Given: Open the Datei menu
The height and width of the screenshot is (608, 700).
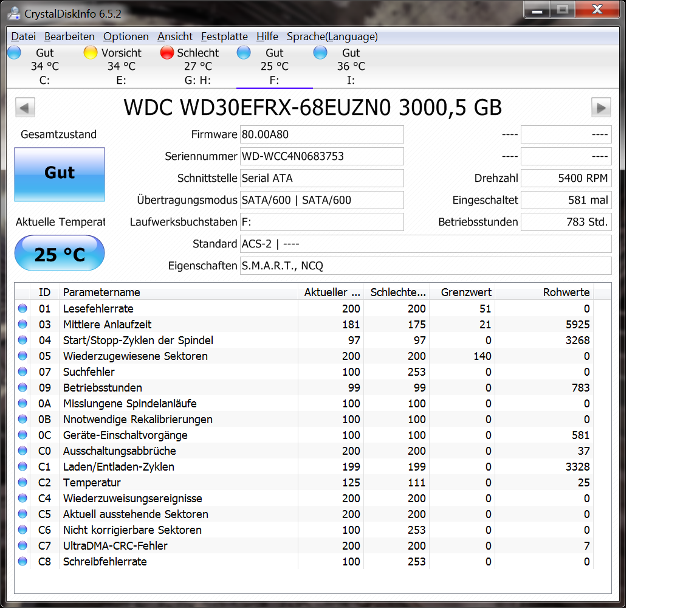Looking at the screenshot, I should 23,36.
